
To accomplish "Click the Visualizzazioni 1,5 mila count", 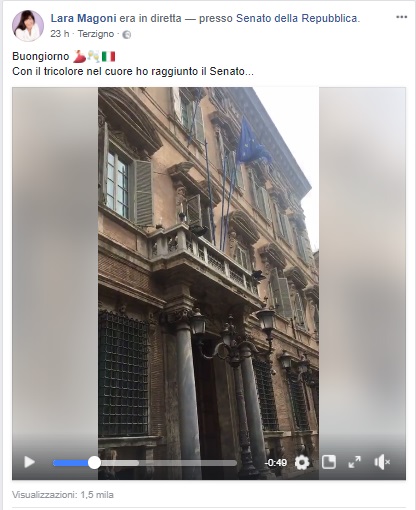I will [x=63, y=495].
